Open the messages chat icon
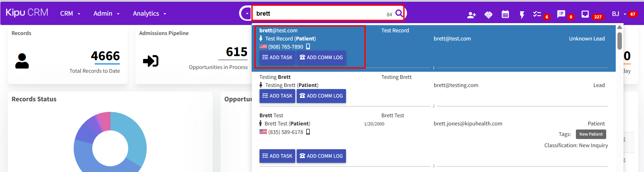Screen dimensions: 644x172 point(561,14)
